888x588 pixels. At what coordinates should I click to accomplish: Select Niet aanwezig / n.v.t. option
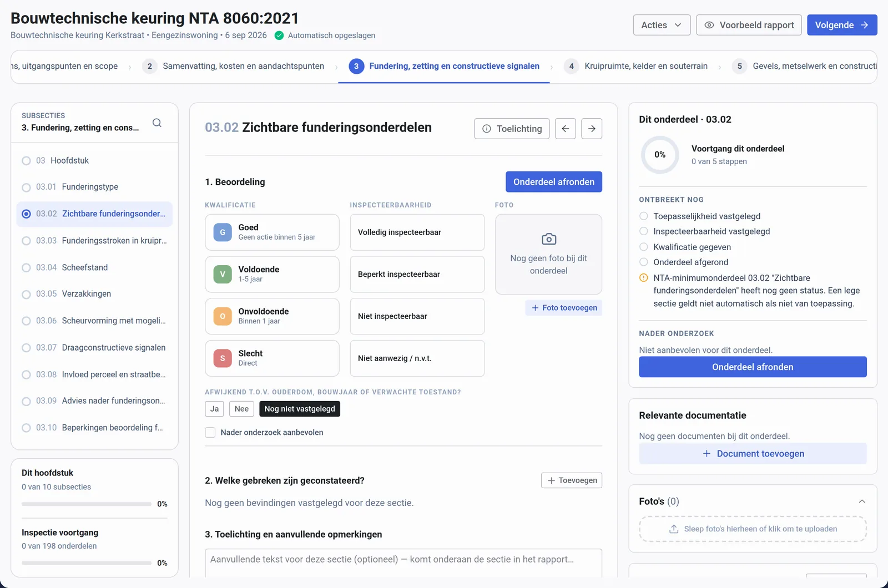click(417, 358)
